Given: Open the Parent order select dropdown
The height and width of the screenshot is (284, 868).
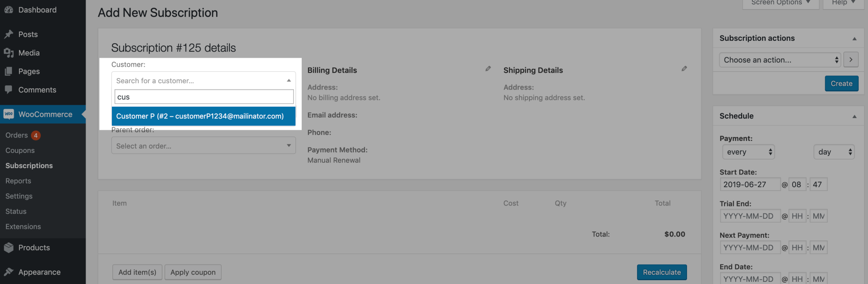Looking at the screenshot, I should coord(203,146).
